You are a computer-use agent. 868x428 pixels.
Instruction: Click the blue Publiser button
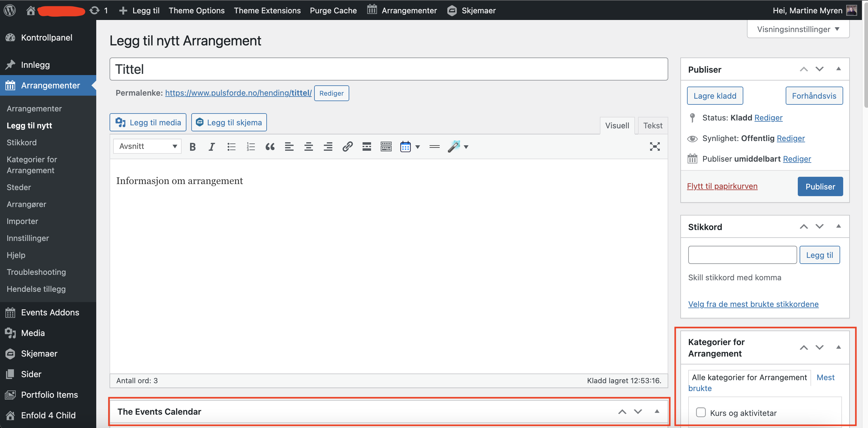tap(820, 186)
